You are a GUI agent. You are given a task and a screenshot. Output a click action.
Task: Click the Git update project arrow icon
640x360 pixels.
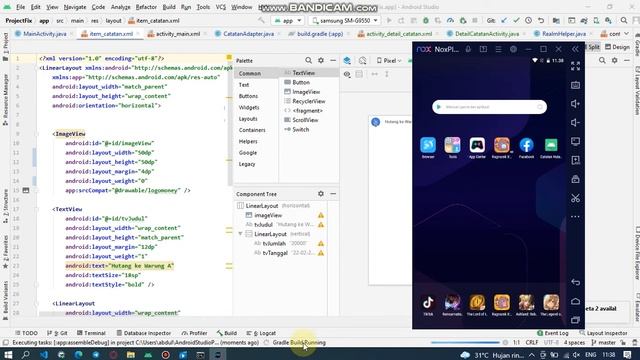[x=504, y=20]
